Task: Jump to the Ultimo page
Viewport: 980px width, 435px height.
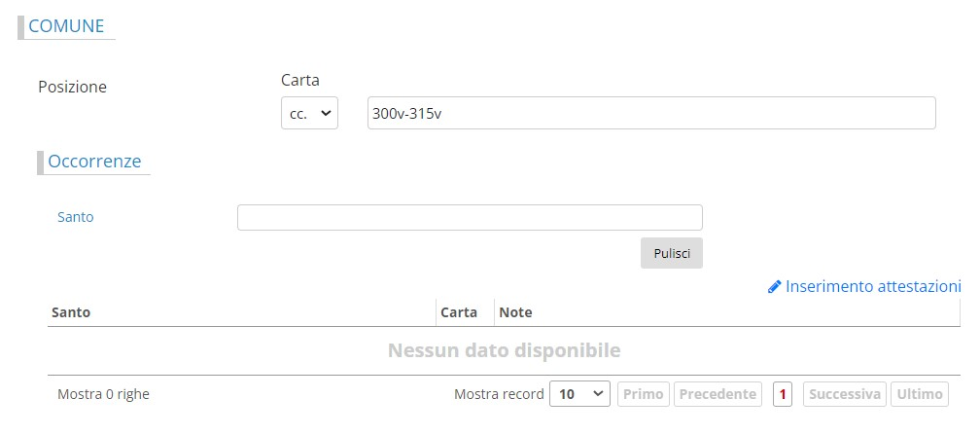Action: 920,394
